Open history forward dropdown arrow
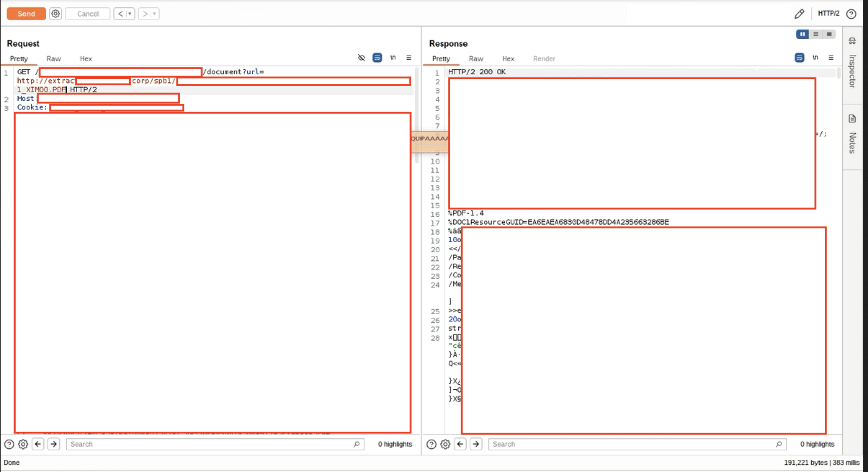Image resolution: width=868 pixels, height=472 pixels. (154, 14)
